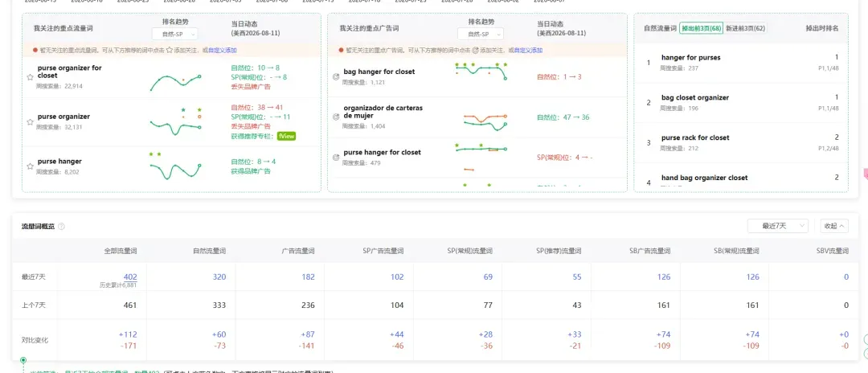Click +112 change for 全部流量词
Screen dimensions: 868x373
(128, 334)
